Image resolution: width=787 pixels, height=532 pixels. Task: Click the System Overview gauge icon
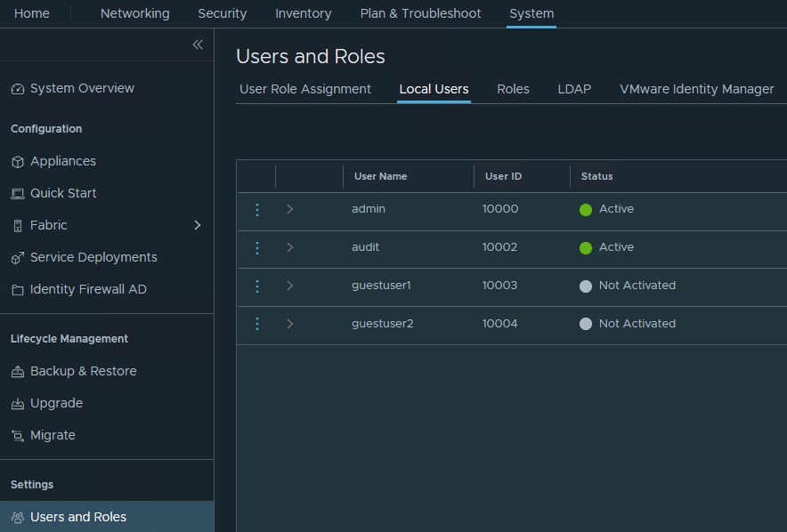[18, 89]
